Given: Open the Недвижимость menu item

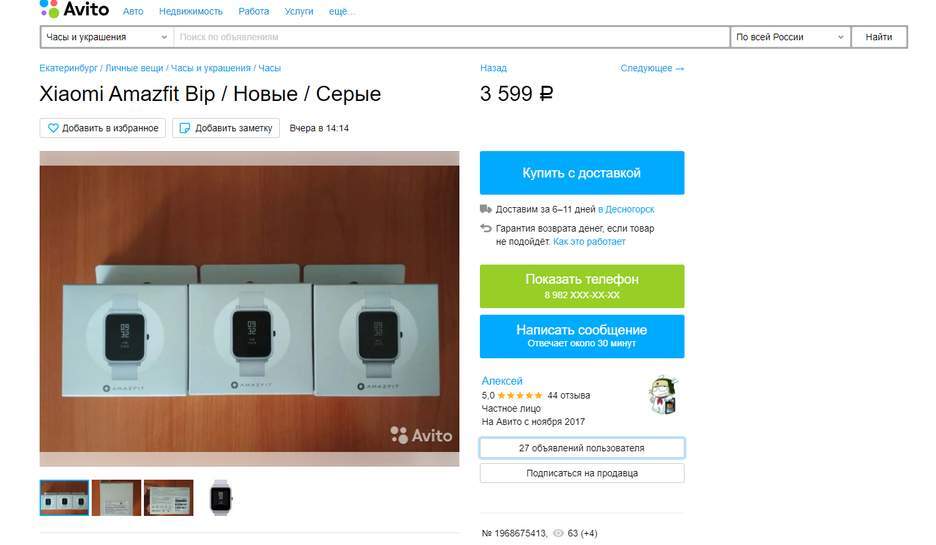Looking at the screenshot, I should tap(190, 11).
